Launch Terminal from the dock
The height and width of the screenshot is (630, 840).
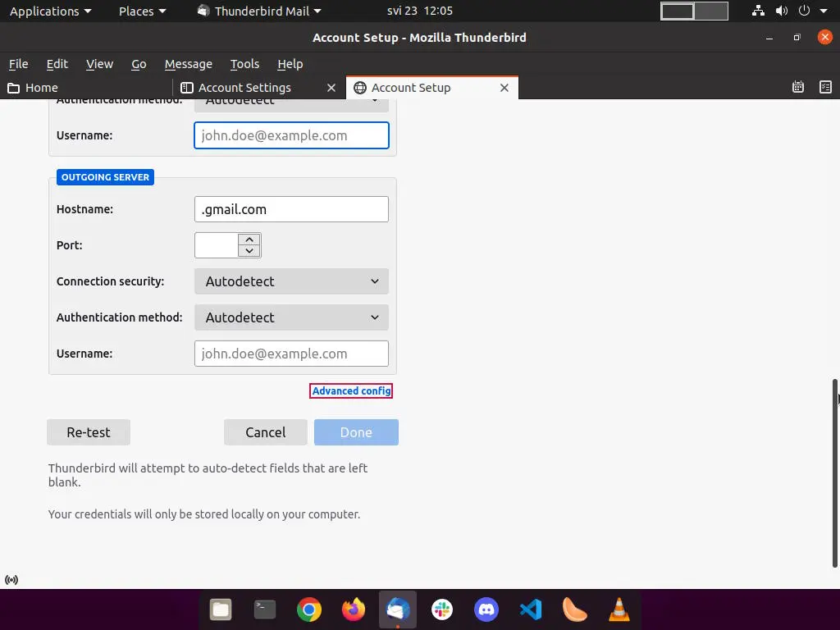pyautogui.click(x=265, y=609)
